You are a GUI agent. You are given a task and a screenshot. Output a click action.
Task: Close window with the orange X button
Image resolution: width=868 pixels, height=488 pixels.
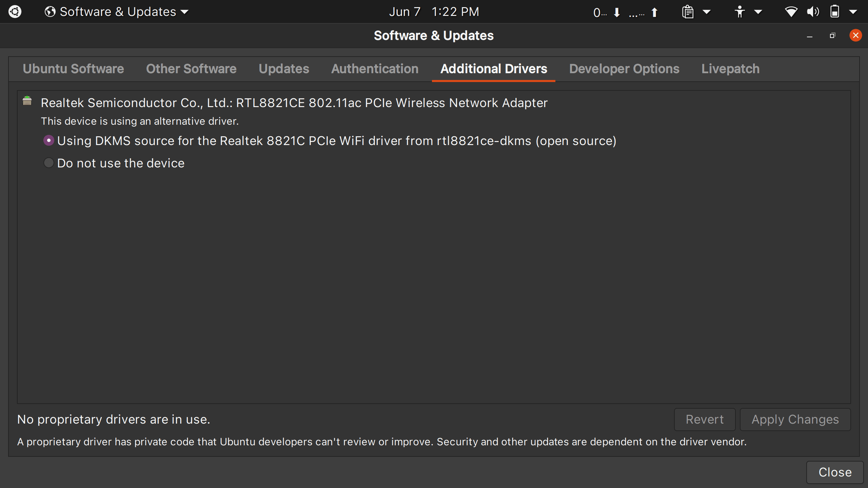coord(855,35)
